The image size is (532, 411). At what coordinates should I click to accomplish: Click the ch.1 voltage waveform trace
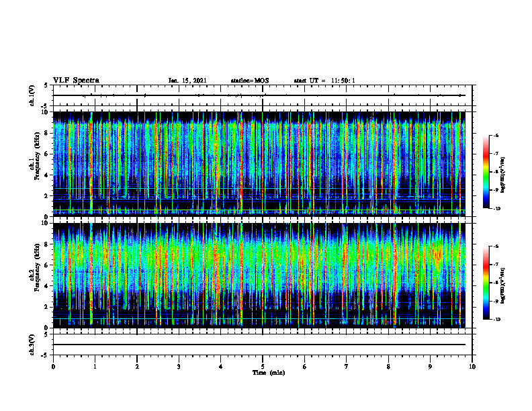coord(259,95)
